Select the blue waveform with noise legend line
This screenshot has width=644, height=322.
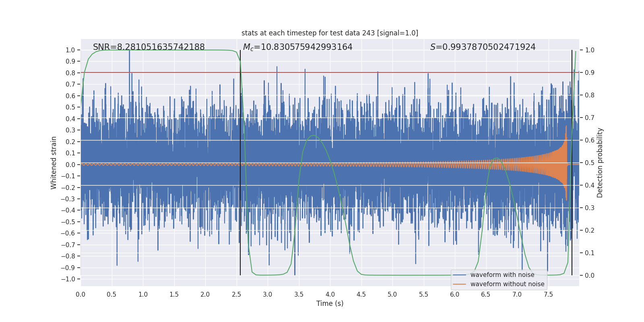pyautogui.click(x=459, y=275)
